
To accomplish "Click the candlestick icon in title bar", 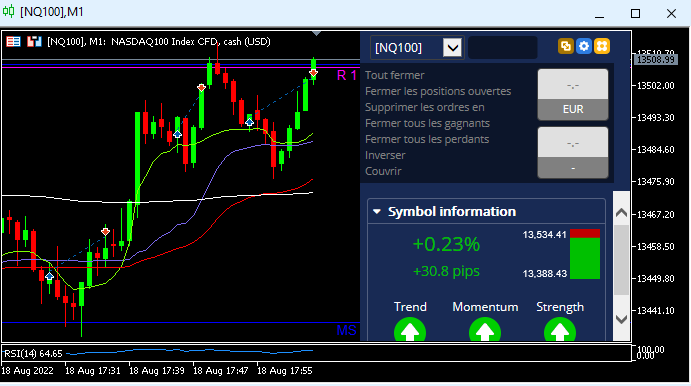I will pos(8,11).
